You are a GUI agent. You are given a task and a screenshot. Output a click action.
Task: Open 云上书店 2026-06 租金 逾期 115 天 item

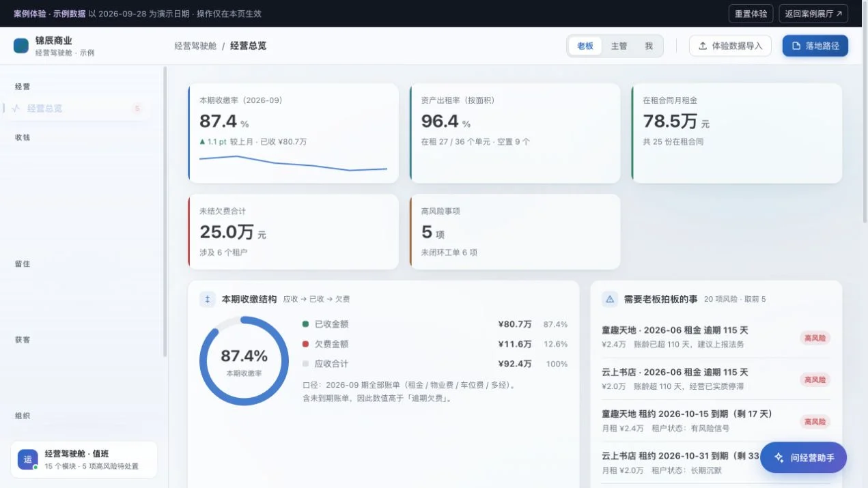[x=716, y=379]
